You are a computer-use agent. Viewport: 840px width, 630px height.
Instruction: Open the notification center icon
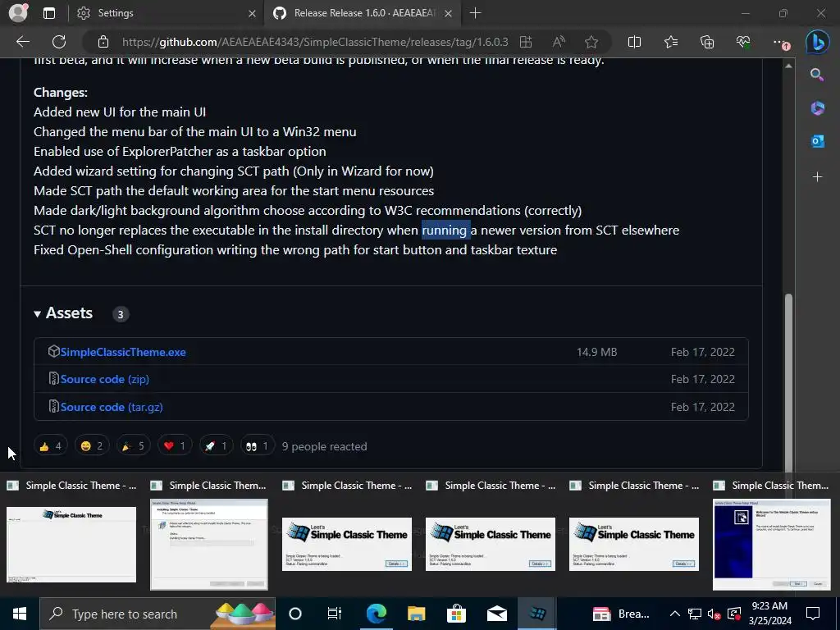coord(813,614)
